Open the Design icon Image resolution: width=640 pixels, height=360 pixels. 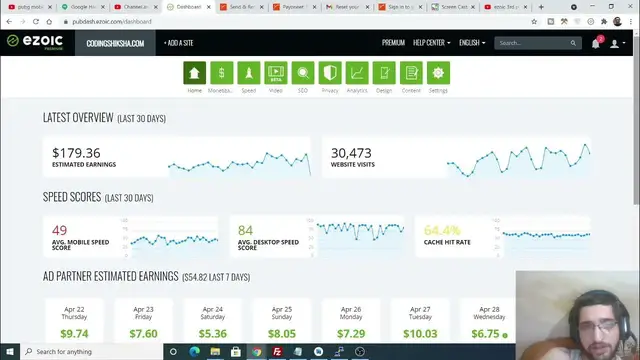click(x=384, y=73)
